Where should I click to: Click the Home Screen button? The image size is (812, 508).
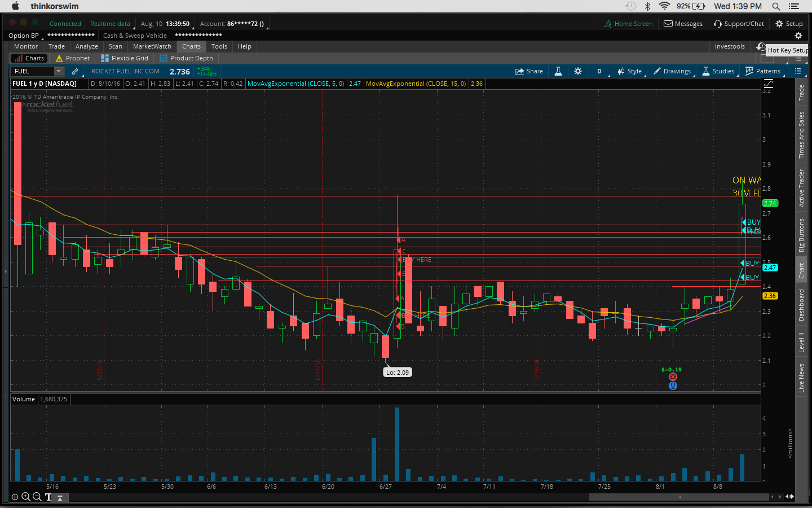point(628,24)
